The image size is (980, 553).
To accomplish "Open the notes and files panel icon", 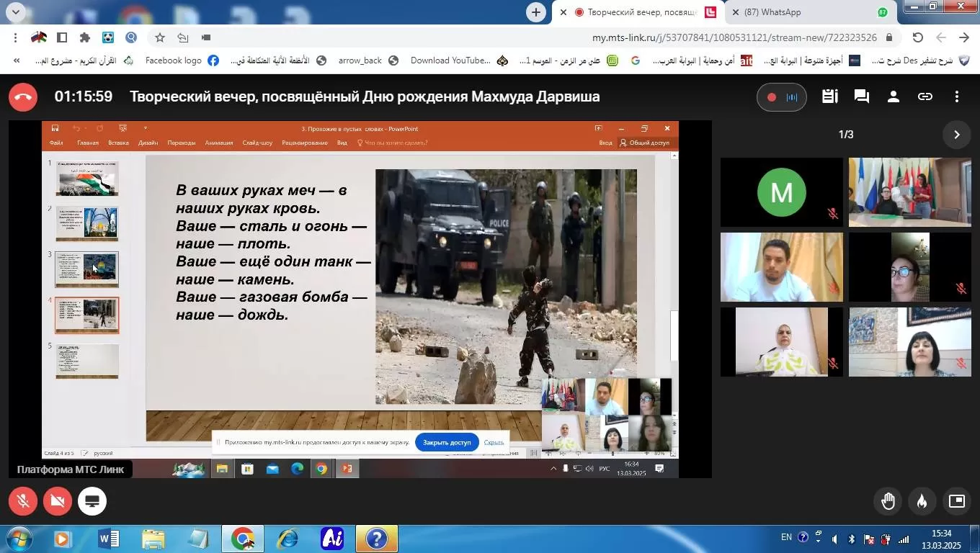I will pyautogui.click(x=829, y=96).
